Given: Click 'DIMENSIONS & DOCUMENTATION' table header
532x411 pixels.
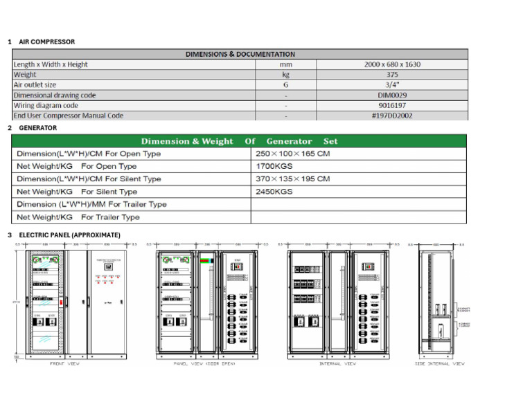Looking at the screenshot, I should [x=240, y=54].
